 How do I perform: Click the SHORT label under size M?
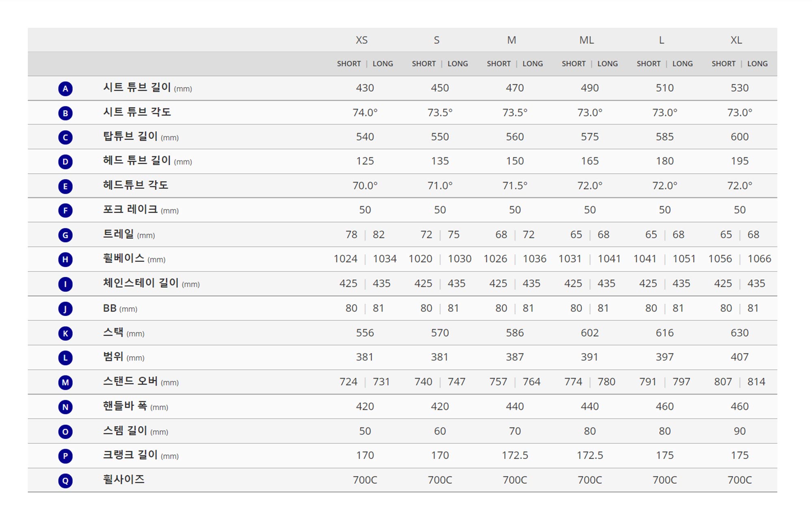coord(499,64)
